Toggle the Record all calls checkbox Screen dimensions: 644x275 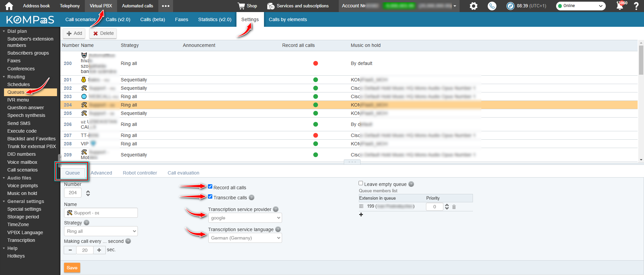[x=210, y=187]
